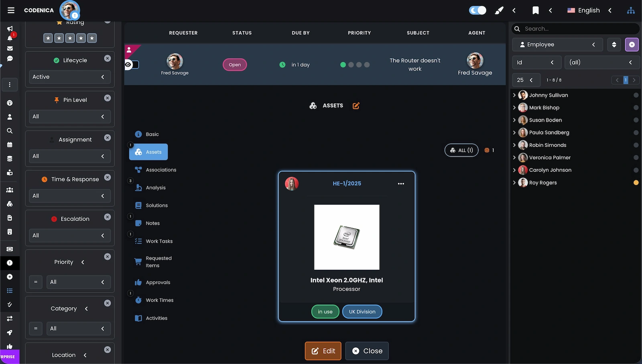The image size is (642, 364).
Task: Click the theme paintbrush icon
Action: point(499,10)
